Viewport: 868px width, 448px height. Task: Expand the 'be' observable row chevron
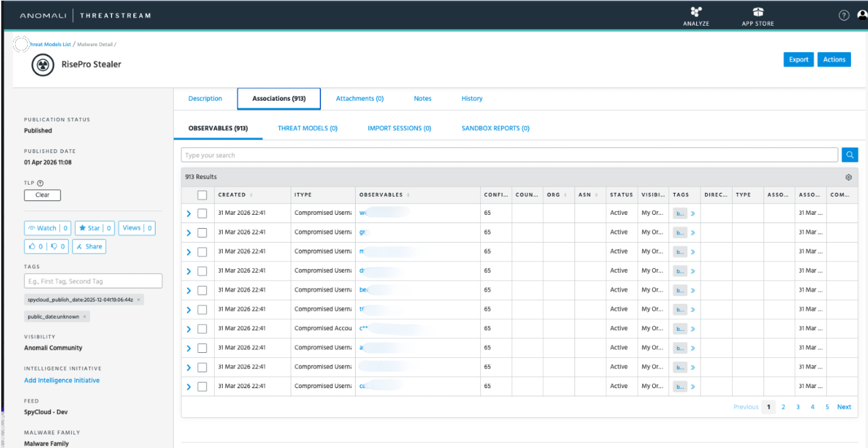coord(188,290)
